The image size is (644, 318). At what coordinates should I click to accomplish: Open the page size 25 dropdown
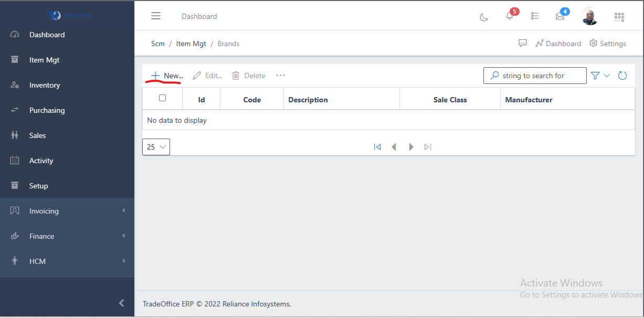156,147
